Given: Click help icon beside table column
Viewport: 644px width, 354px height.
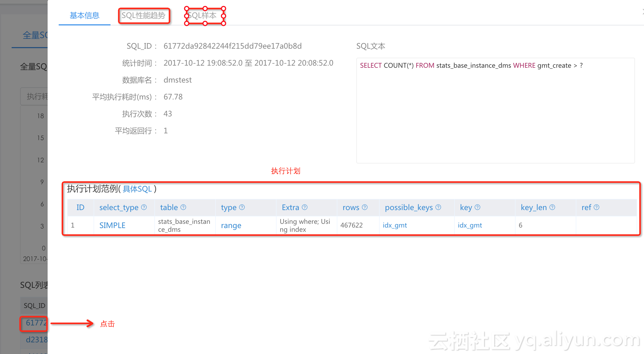Looking at the screenshot, I should click(x=183, y=207).
